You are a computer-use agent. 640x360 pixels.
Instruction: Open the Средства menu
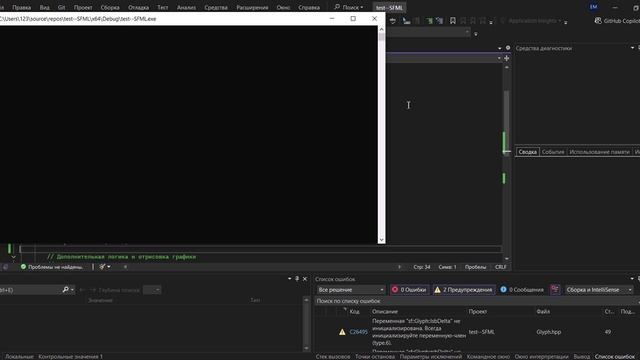pyautogui.click(x=216, y=7)
